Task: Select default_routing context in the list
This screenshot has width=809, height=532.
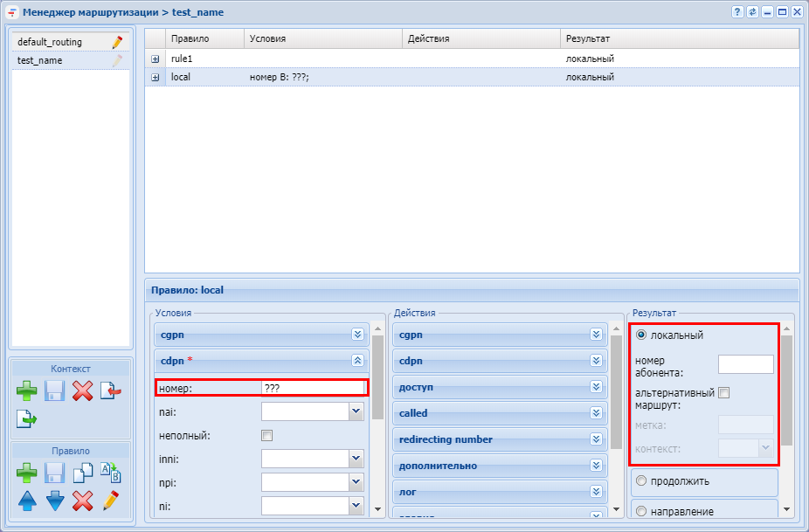Action: (50, 42)
